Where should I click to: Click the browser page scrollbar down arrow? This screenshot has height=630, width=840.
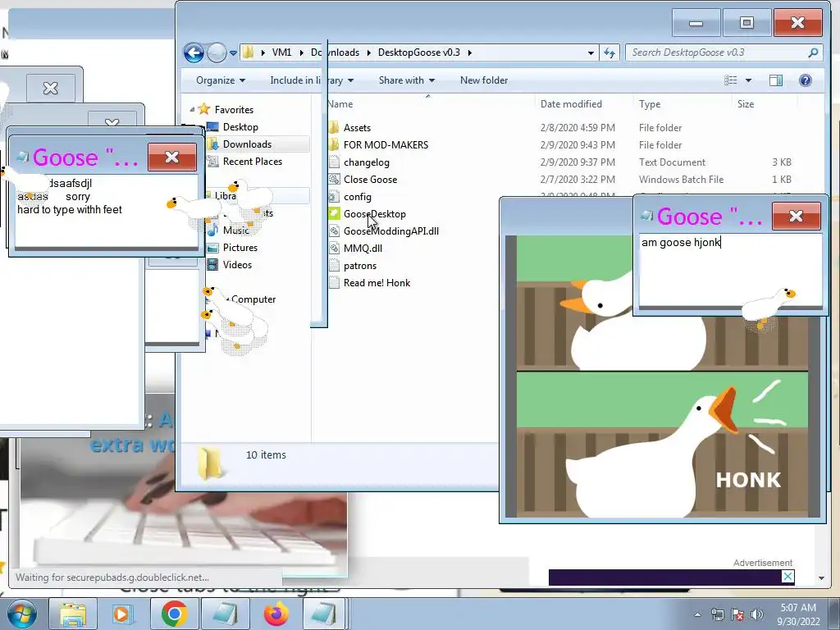(821, 578)
